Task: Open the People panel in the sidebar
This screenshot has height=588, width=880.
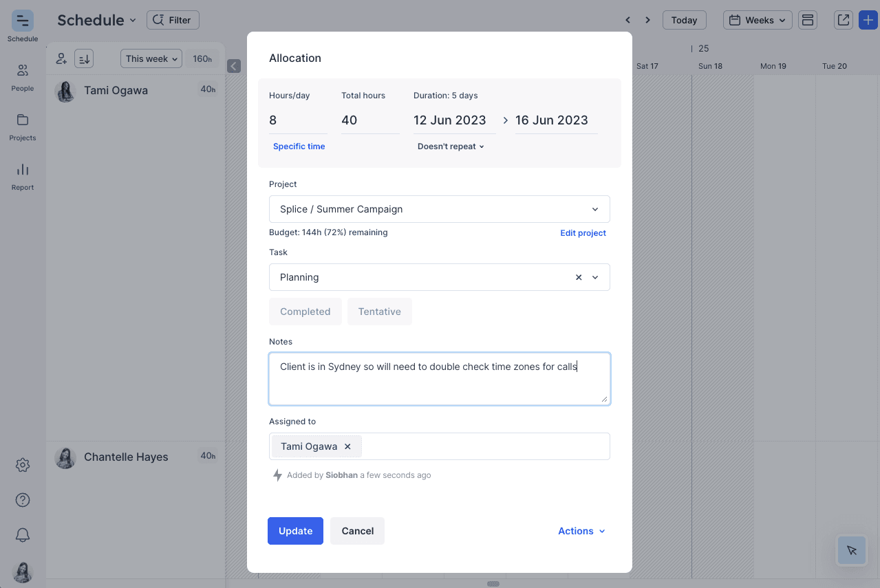Action: (x=22, y=77)
